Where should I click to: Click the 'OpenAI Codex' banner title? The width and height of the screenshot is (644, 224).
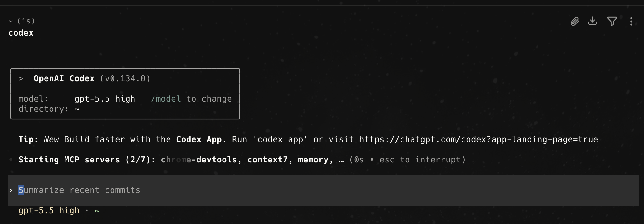pos(64,78)
